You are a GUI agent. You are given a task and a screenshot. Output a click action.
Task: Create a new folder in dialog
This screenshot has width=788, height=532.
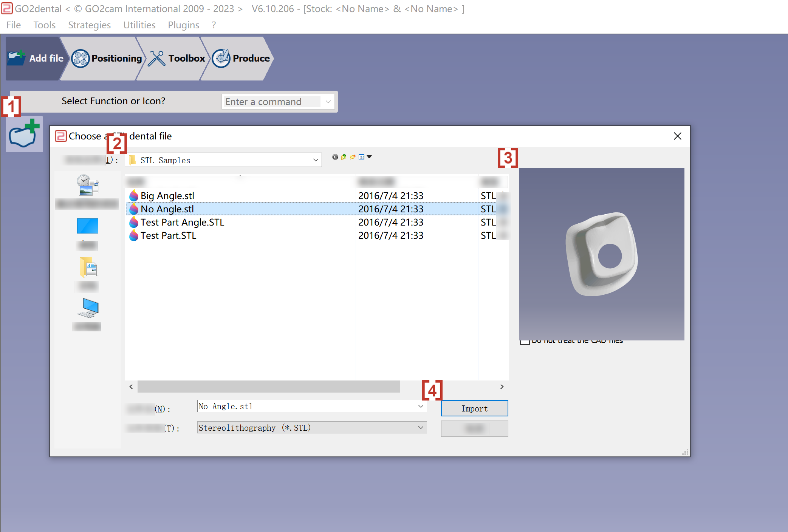coord(353,157)
